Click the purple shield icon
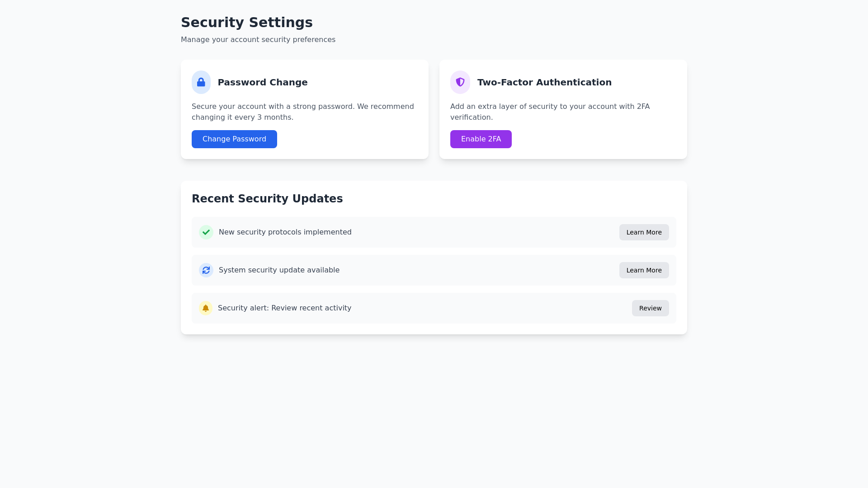The width and height of the screenshot is (868, 488). click(460, 82)
